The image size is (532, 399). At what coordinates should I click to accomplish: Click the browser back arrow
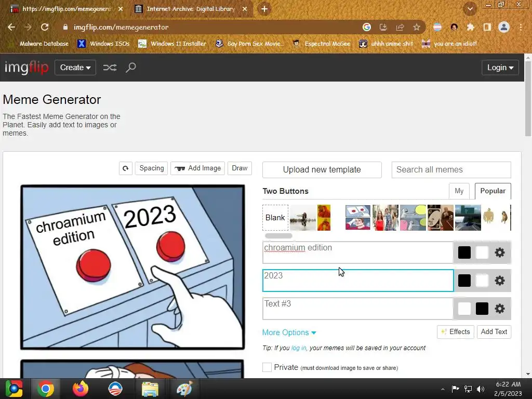coord(11,27)
